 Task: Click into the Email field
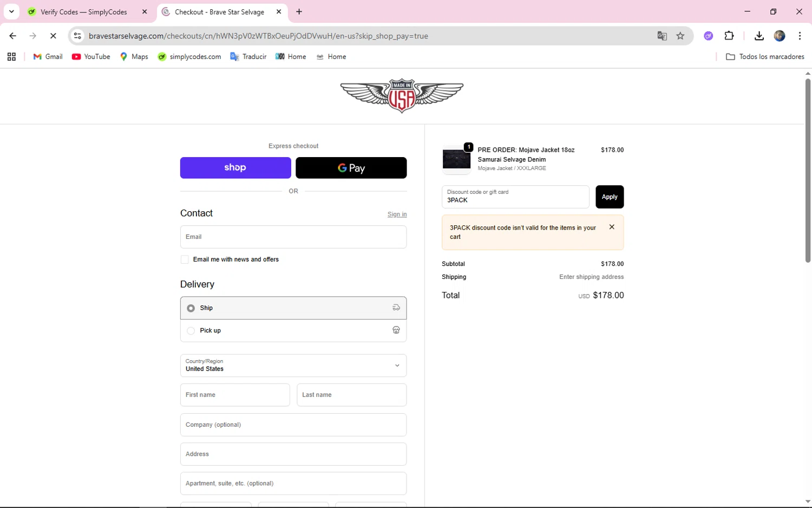click(293, 237)
